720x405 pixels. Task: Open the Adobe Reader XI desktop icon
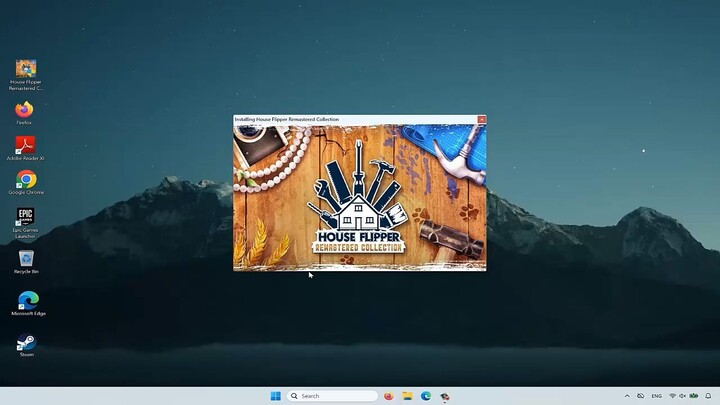coord(25,148)
